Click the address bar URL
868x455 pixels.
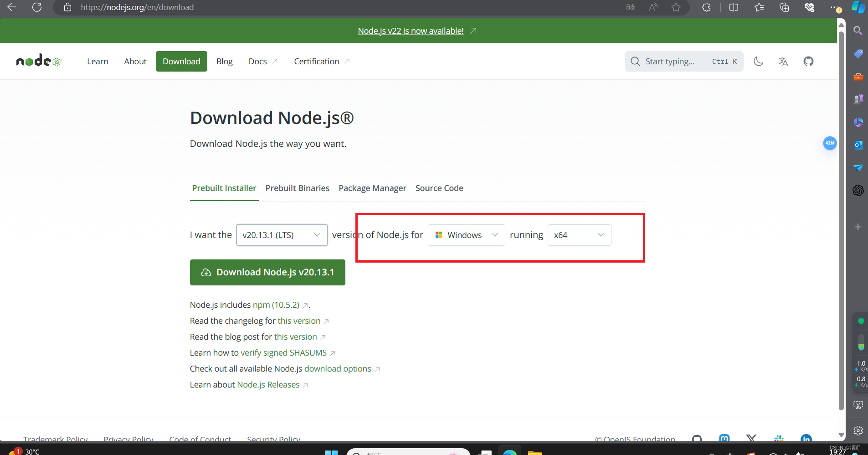tap(137, 7)
